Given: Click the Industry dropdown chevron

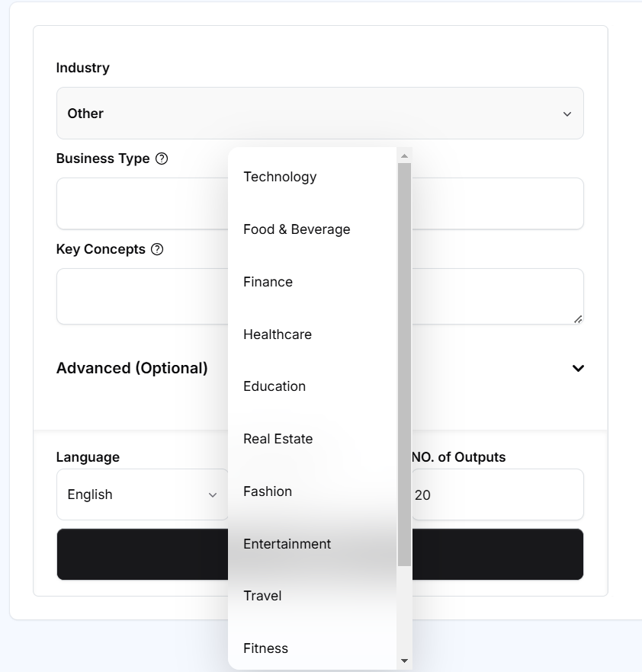Looking at the screenshot, I should tap(567, 113).
